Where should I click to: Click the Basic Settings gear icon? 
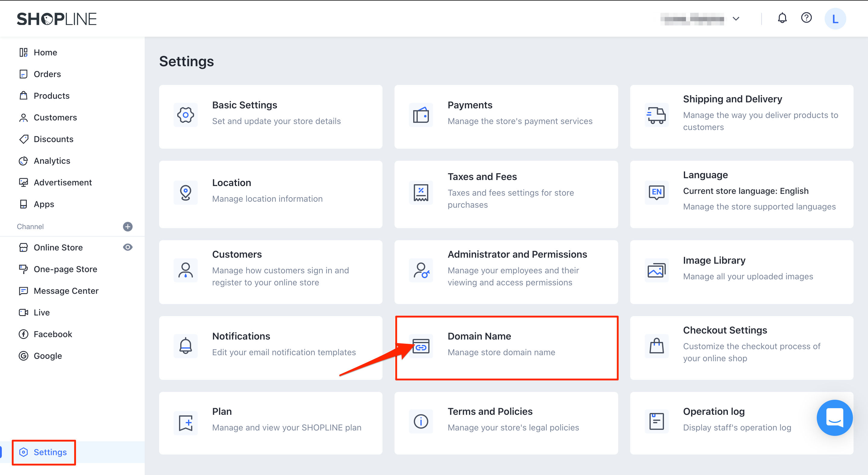pyautogui.click(x=185, y=115)
